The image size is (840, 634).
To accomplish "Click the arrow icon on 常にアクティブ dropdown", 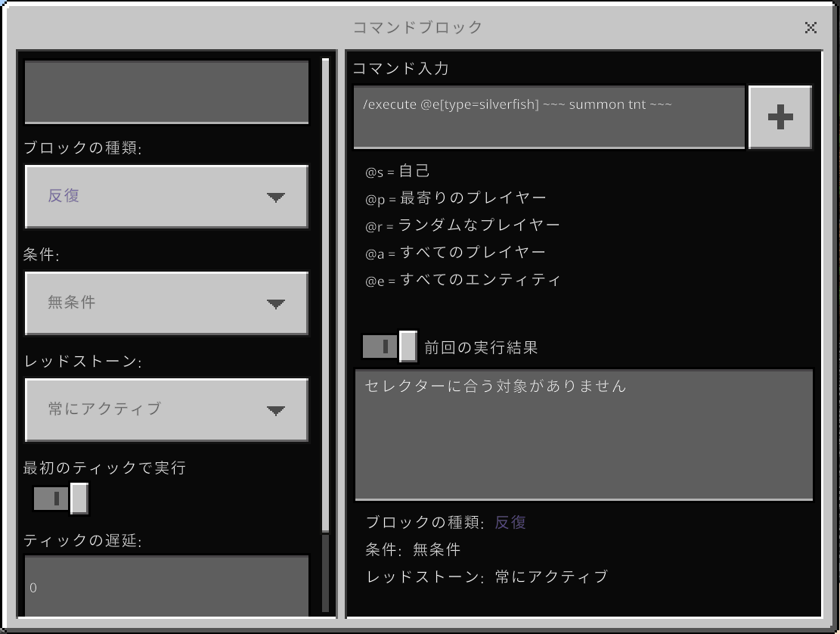I will (x=275, y=411).
